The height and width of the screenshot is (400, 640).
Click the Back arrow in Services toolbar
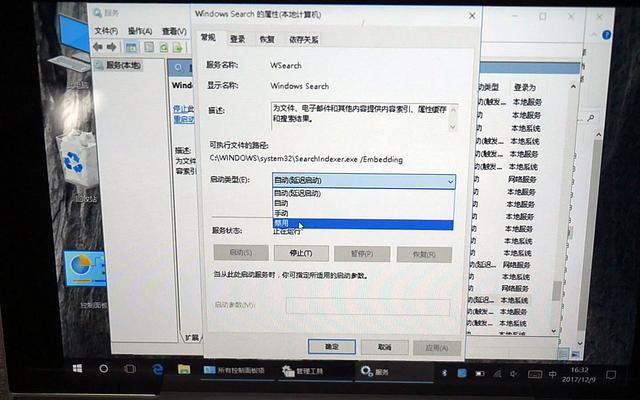[98, 47]
